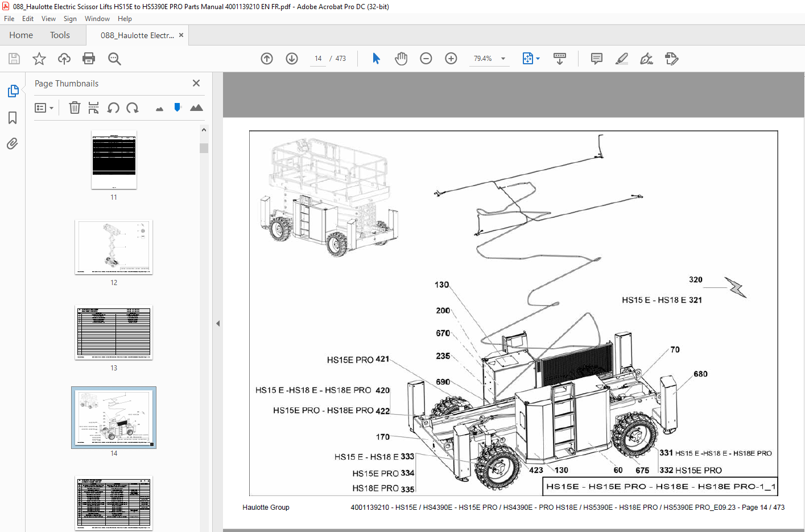The height and width of the screenshot is (532, 805).
Task: Open the View menu
Action: (48, 19)
